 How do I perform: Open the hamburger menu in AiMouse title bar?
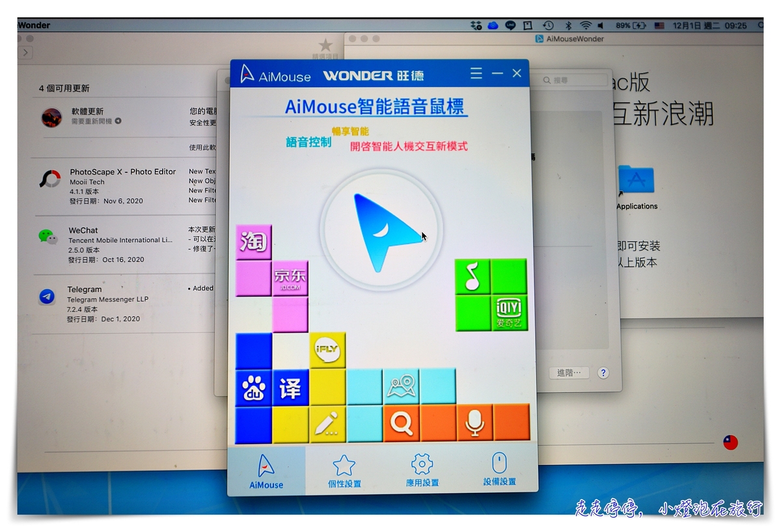(x=476, y=73)
